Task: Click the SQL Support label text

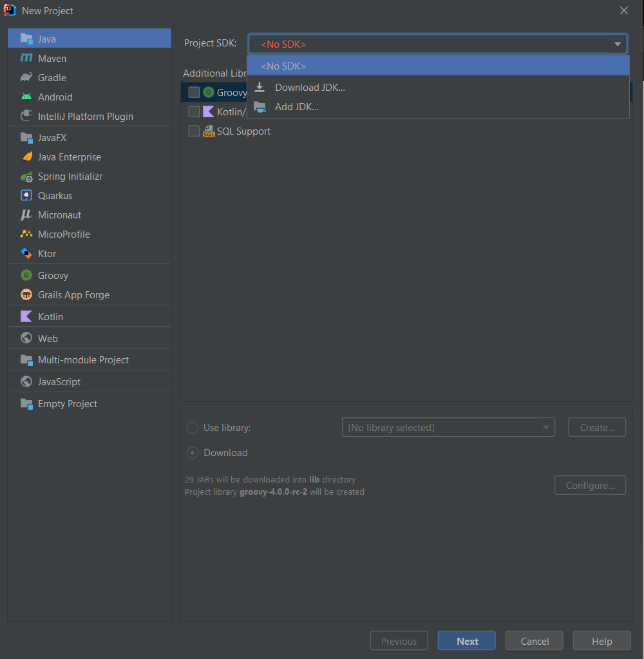Action: pyautogui.click(x=243, y=131)
